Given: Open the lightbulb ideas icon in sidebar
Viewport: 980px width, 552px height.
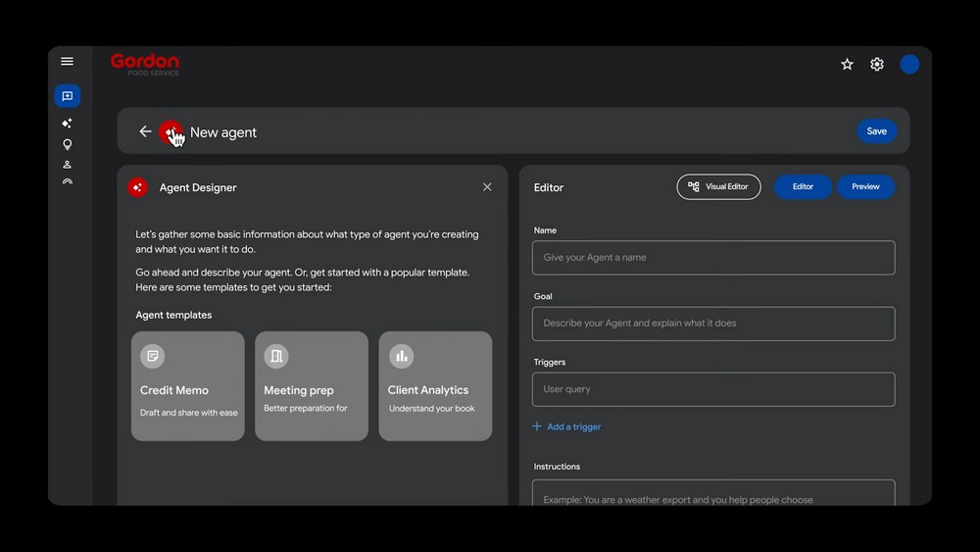Looking at the screenshot, I should point(67,144).
